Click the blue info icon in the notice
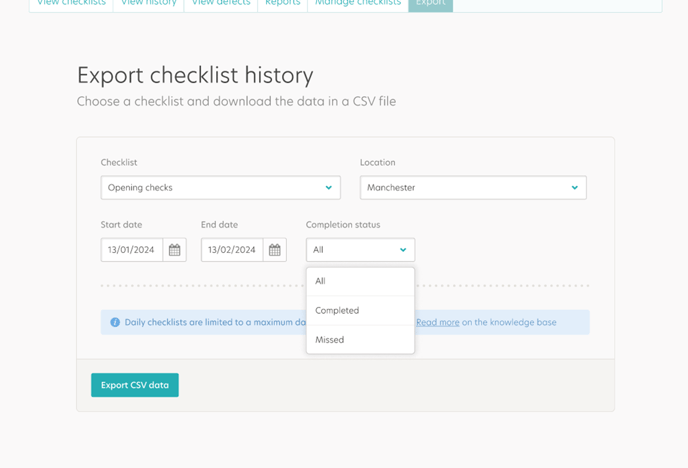Viewport: 688px width, 468px height. click(115, 322)
